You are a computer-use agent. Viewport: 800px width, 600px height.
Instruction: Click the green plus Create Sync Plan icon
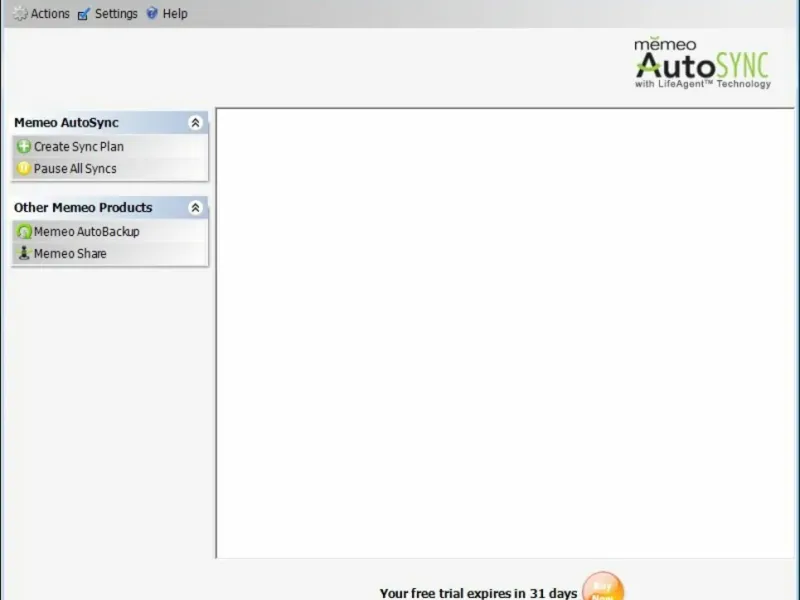(x=23, y=146)
